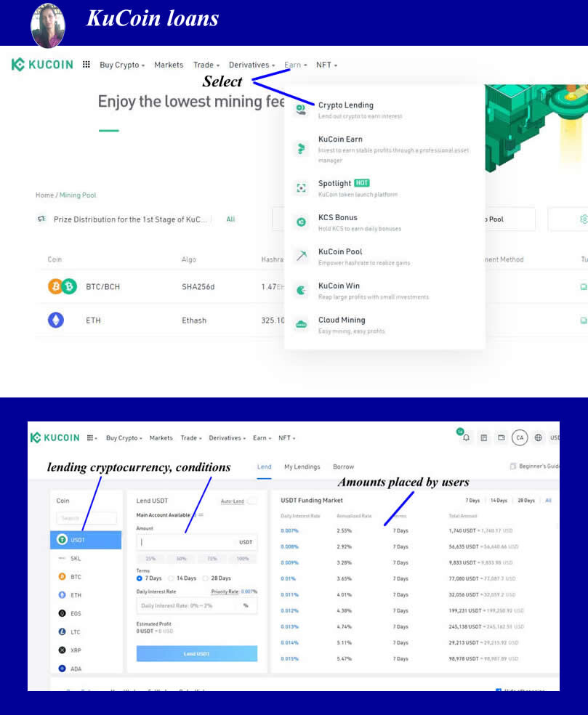Select the BTC coin icon in coin list
Screen dimensions: 588x715
click(62, 576)
